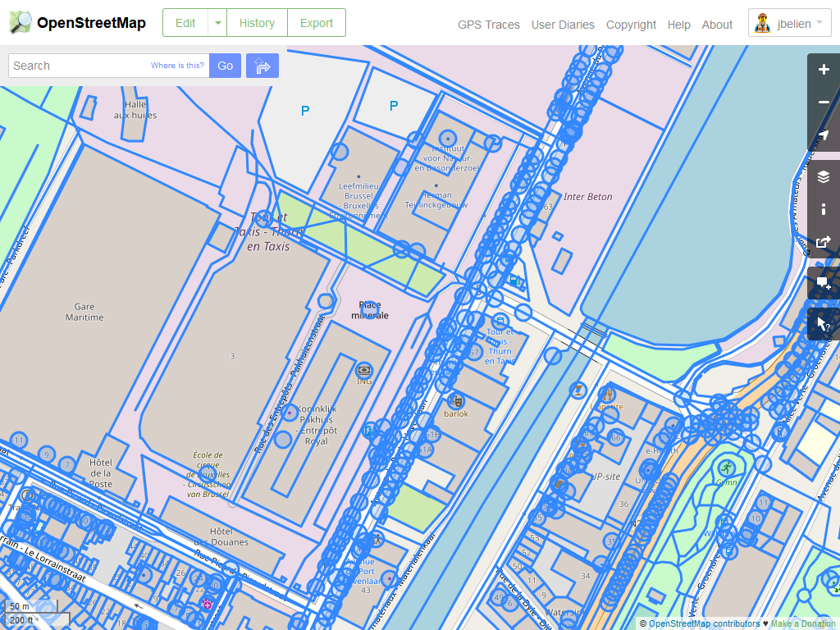Viewport: 840px width, 630px height.
Task: Add a note to the map
Action: click(x=824, y=284)
